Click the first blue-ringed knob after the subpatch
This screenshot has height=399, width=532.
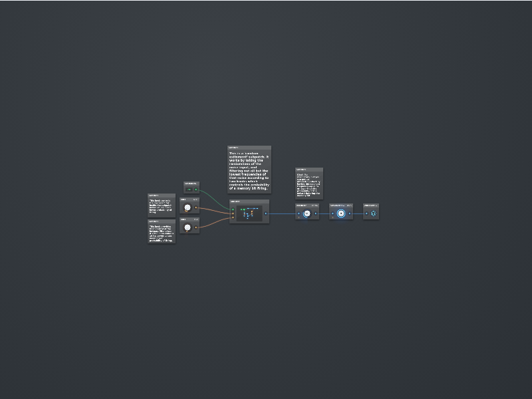307,213
